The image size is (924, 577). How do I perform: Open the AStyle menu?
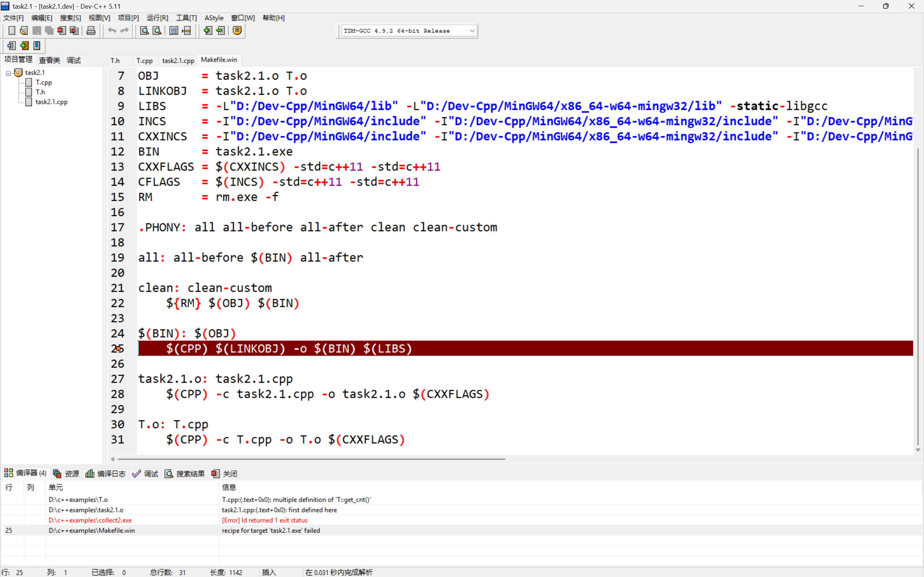click(214, 18)
